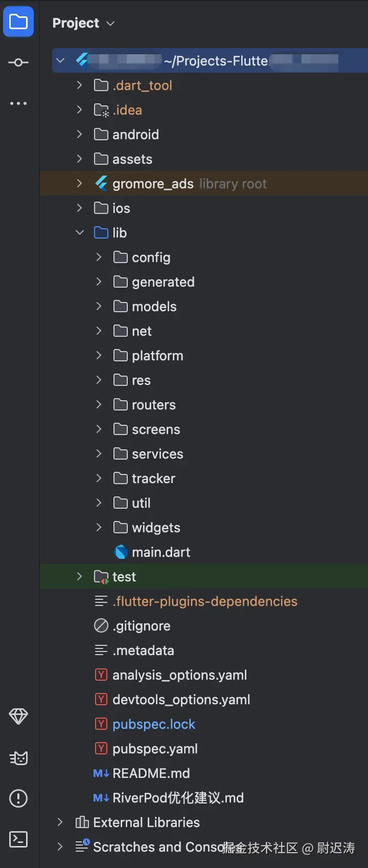The height and width of the screenshot is (868, 368).
Task: Collapse the root project node
Action: pyautogui.click(x=60, y=61)
